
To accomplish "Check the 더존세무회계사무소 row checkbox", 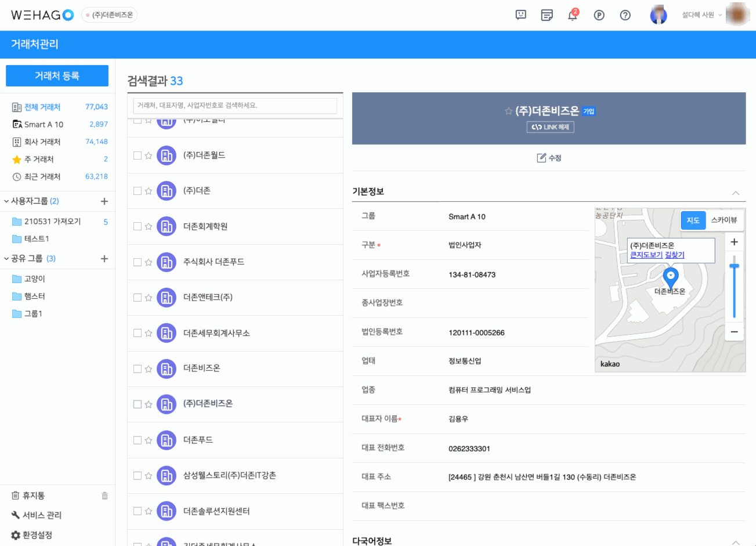I will coord(138,333).
